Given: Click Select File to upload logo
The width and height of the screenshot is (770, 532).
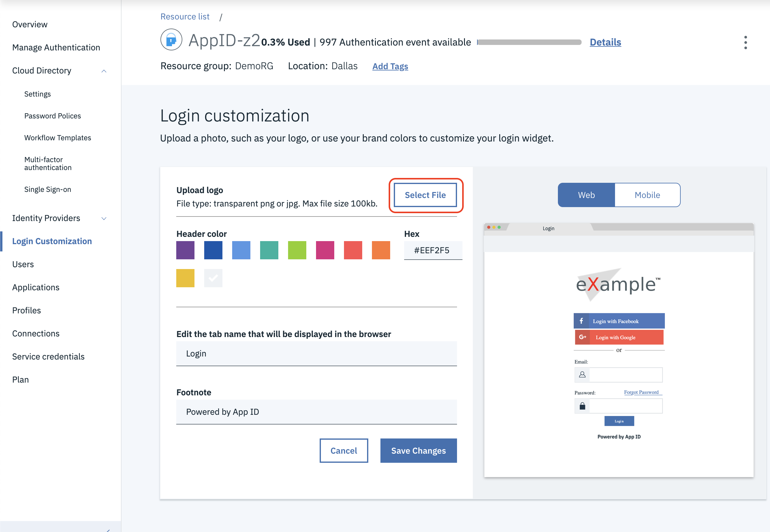Looking at the screenshot, I should [425, 195].
